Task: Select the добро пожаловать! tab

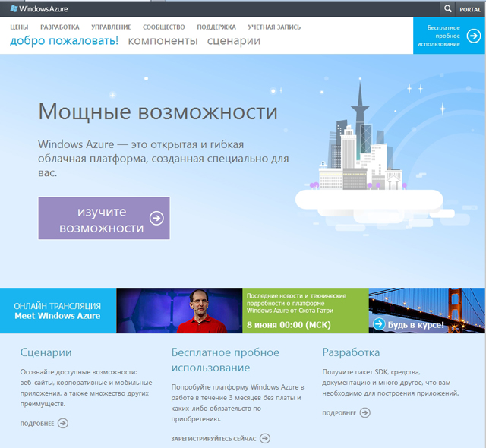Action: coord(64,41)
